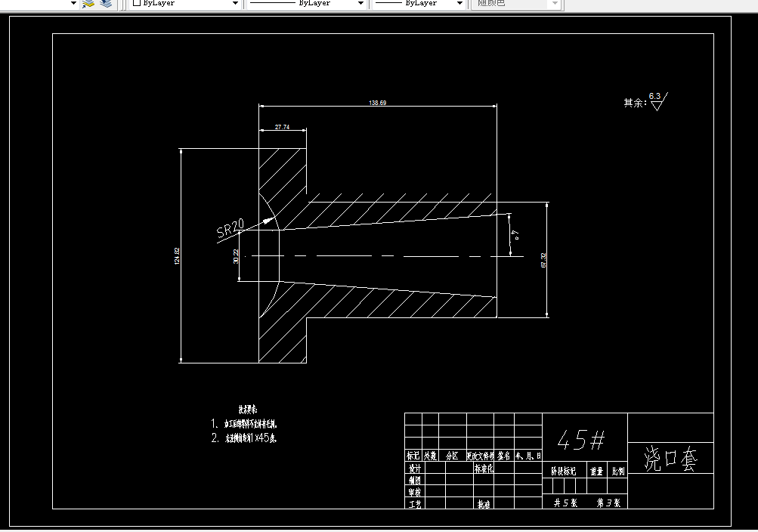Screen dimensions: 758x532
Task: Select the SR20 spherical radius label
Action: coord(230,228)
